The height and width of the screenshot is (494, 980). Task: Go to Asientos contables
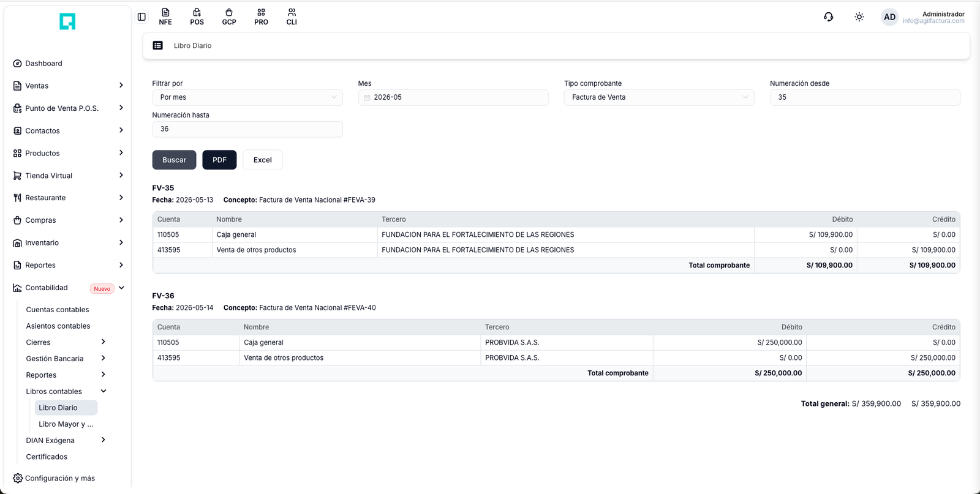point(58,326)
